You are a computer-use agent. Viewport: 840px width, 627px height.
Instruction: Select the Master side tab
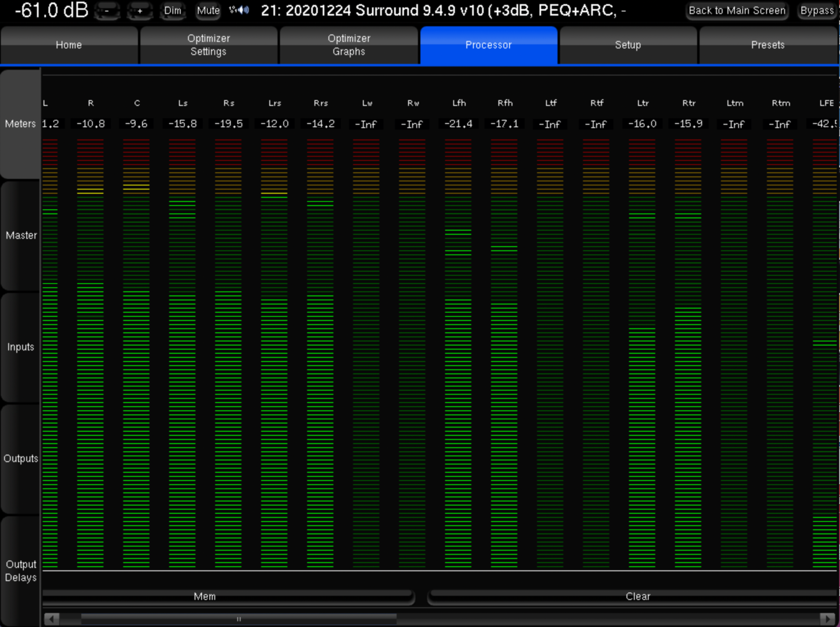[20, 235]
